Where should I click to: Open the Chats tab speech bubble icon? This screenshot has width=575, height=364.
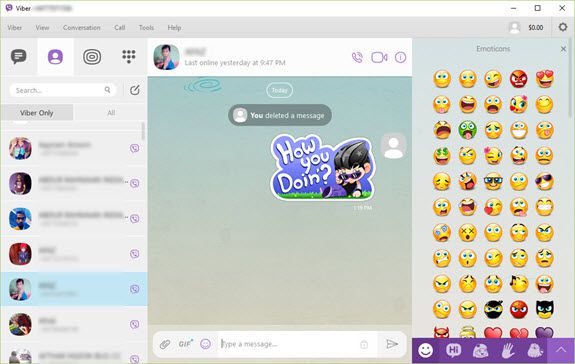pyautogui.click(x=19, y=57)
